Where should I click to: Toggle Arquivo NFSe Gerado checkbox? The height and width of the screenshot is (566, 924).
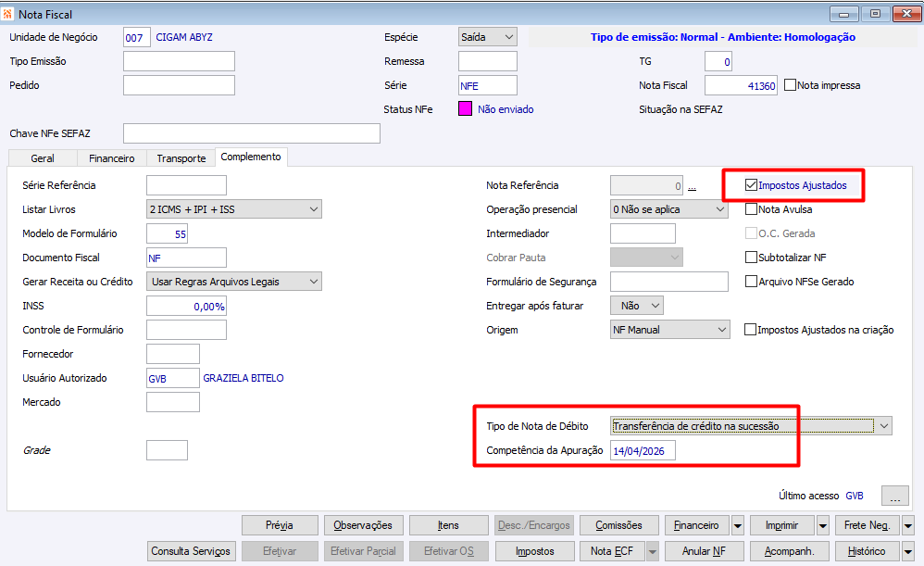pyautogui.click(x=751, y=282)
